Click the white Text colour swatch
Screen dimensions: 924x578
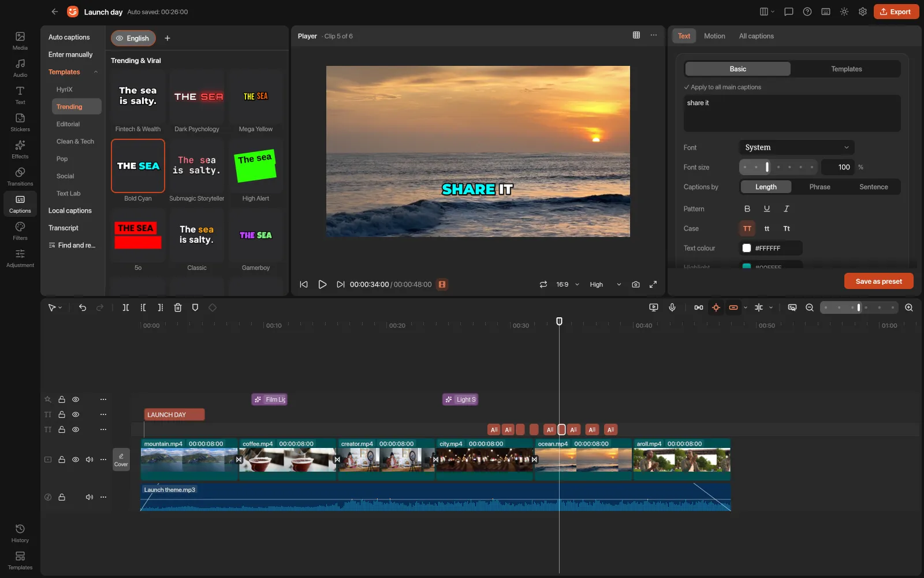coord(747,248)
